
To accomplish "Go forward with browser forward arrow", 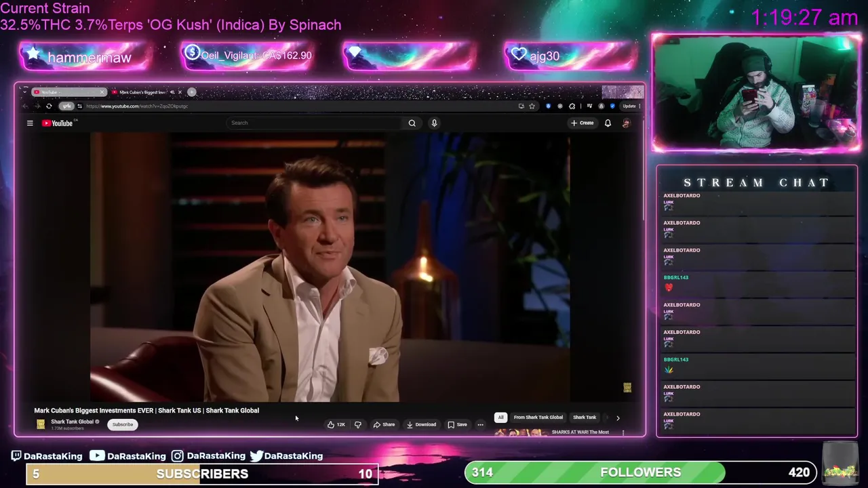I will click(x=37, y=106).
